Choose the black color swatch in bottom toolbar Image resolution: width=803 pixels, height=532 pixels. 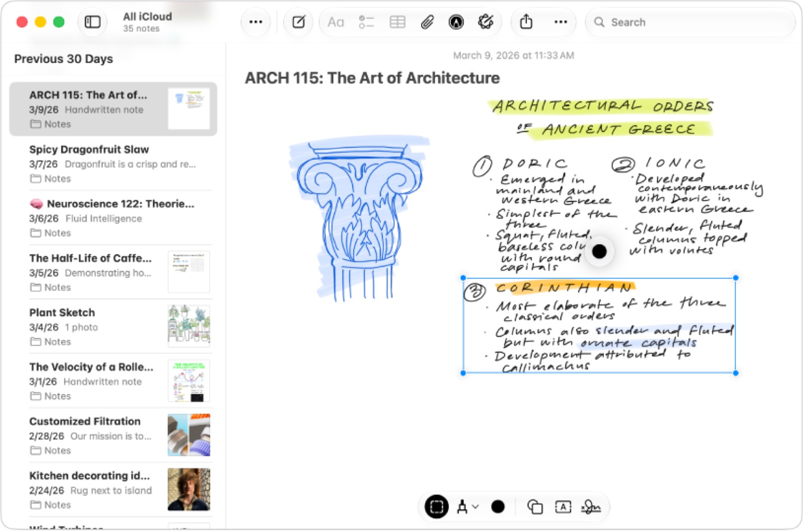click(498, 507)
